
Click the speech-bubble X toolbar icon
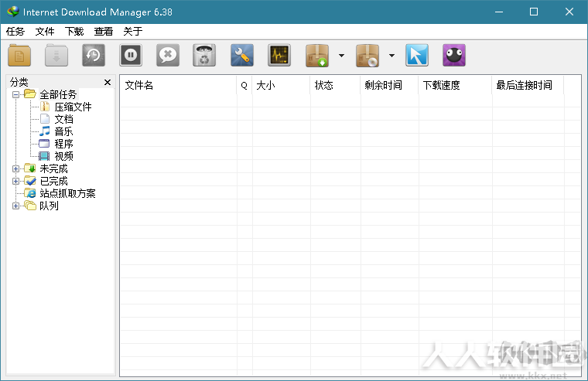point(168,56)
